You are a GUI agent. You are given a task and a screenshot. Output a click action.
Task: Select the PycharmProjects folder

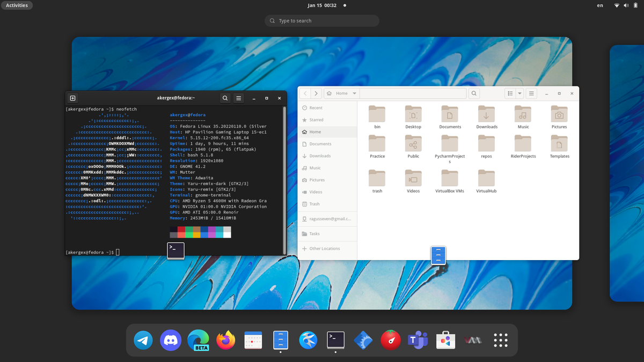click(x=450, y=149)
